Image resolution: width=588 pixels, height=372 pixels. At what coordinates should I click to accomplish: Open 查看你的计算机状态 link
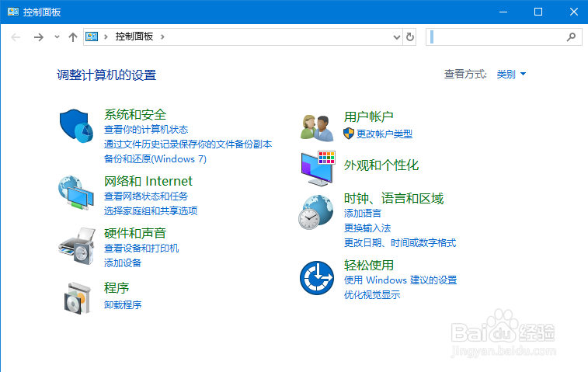tap(146, 130)
